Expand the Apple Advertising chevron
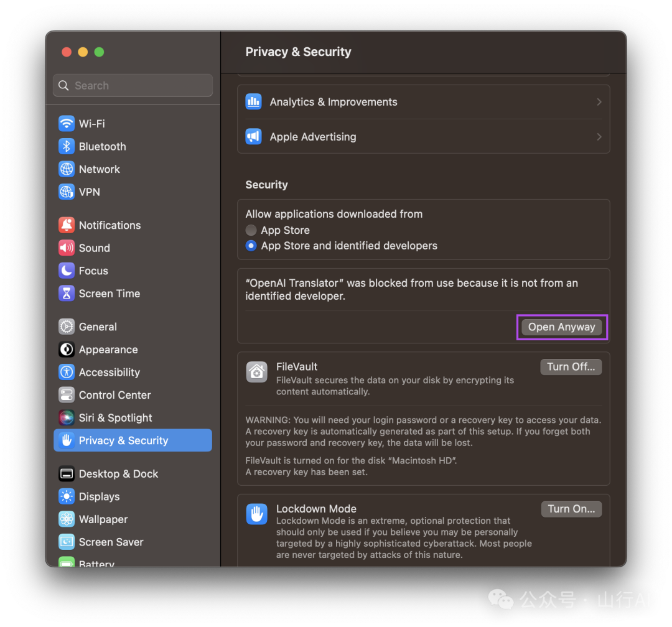The height and width of the screenshot is (627, 672). 599,137
